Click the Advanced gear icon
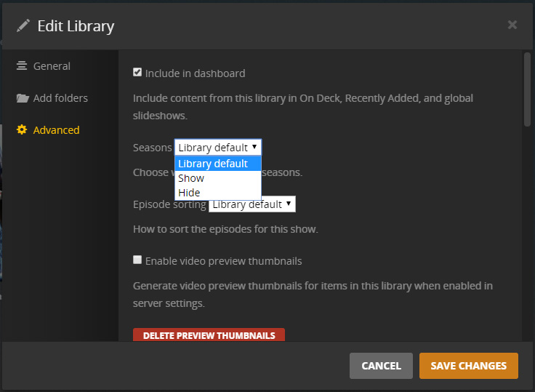This screenshot has height=392, width=535. pyautogui.click(x=22, y=130)
